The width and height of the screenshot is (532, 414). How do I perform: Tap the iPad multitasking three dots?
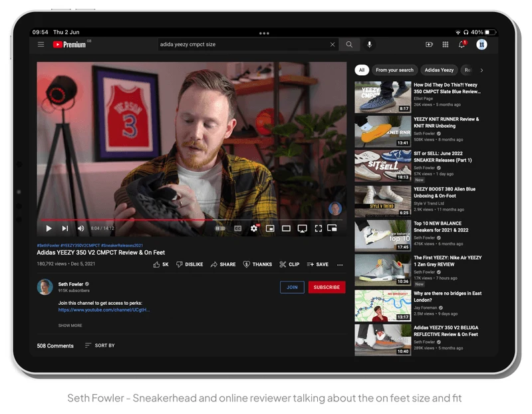click(x=264, y=33)
